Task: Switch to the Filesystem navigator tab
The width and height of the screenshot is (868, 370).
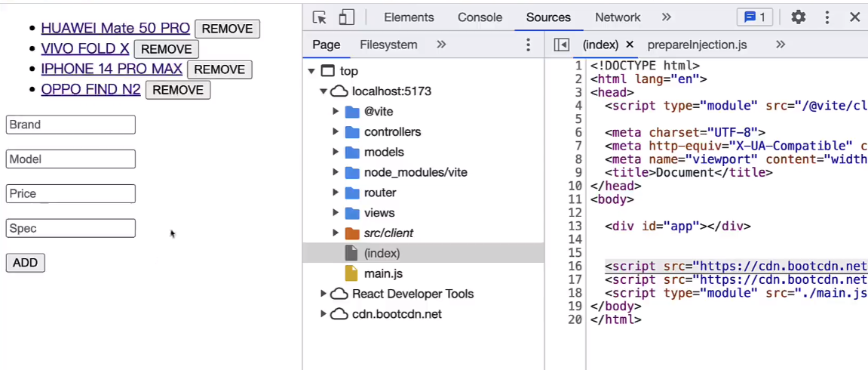Action: click(x=388, y=45)
